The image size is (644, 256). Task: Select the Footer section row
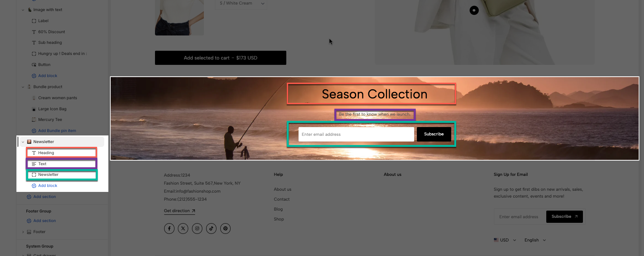click(39, 232)
